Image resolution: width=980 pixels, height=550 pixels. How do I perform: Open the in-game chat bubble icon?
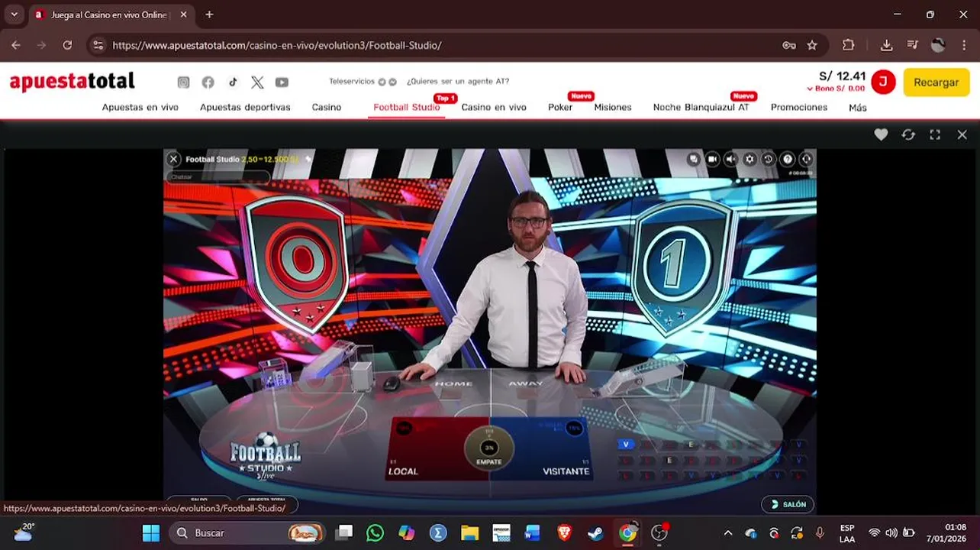[693, 159]
